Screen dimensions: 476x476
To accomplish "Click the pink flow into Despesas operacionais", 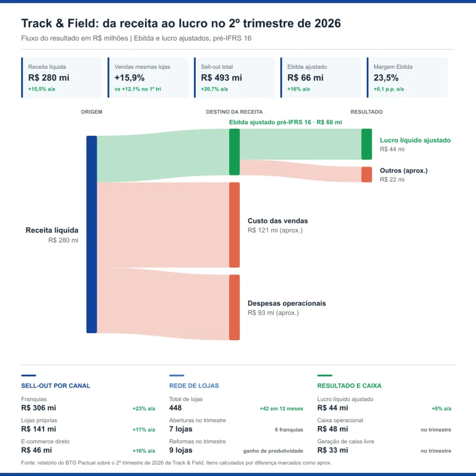I will coord(163,304).
